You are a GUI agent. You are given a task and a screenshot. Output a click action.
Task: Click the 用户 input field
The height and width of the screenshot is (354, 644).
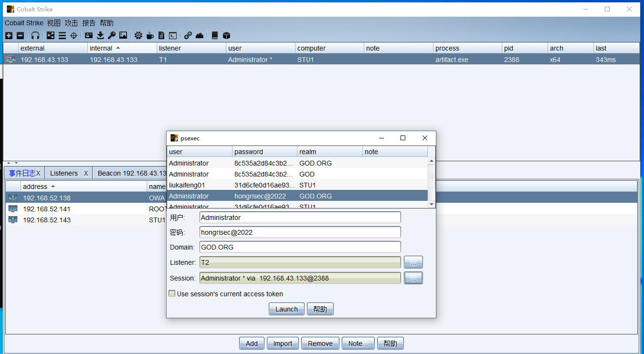(x=300, y=218)
